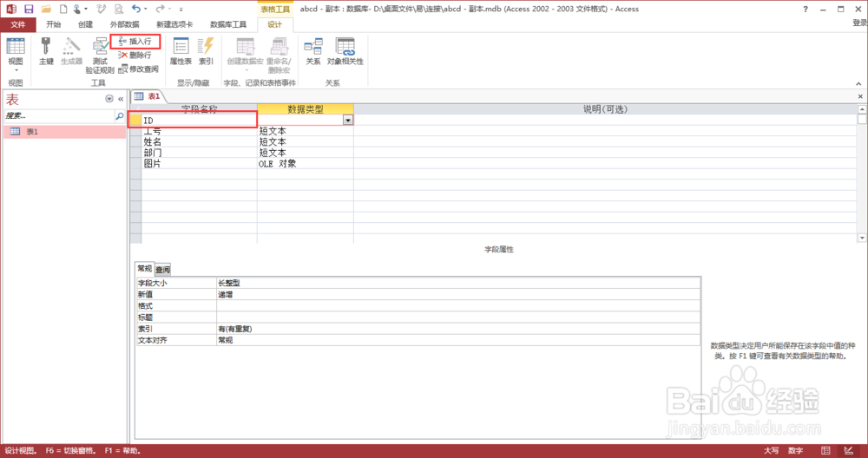Click the OLE 对象 data type cell
Screen dimensions: 868x458
click(x=305, y=164)
